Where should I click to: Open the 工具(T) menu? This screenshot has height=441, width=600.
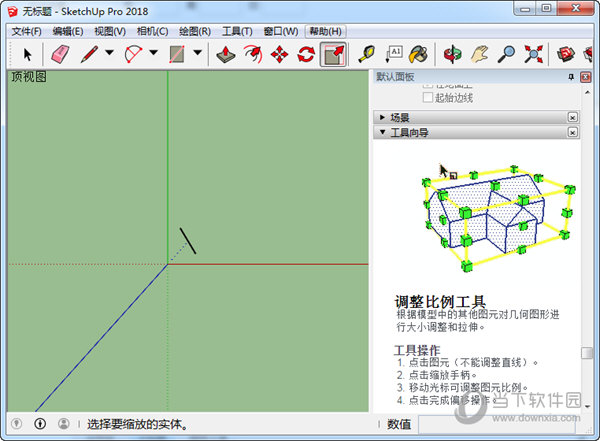(237, 31)
